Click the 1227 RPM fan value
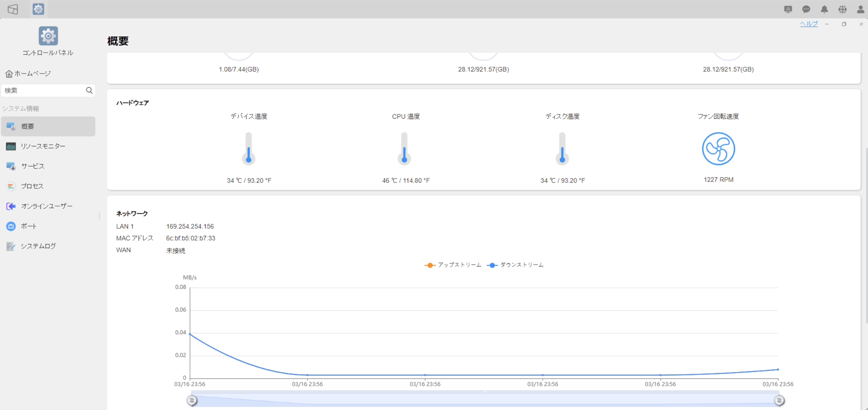The height and width of the screenshot is (410, 868). click(718, 180)
